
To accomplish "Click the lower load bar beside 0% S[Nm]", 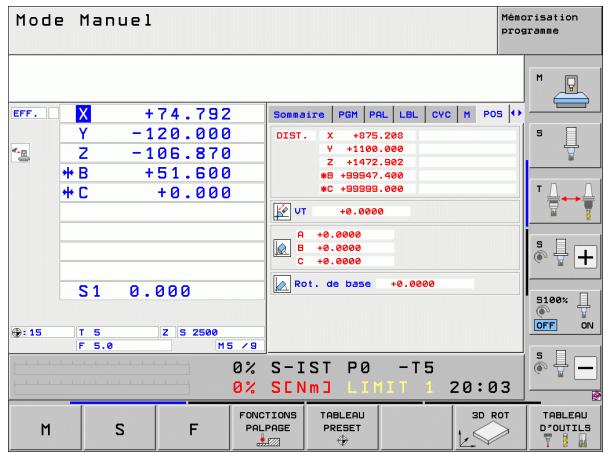I will tap(102, 387).
